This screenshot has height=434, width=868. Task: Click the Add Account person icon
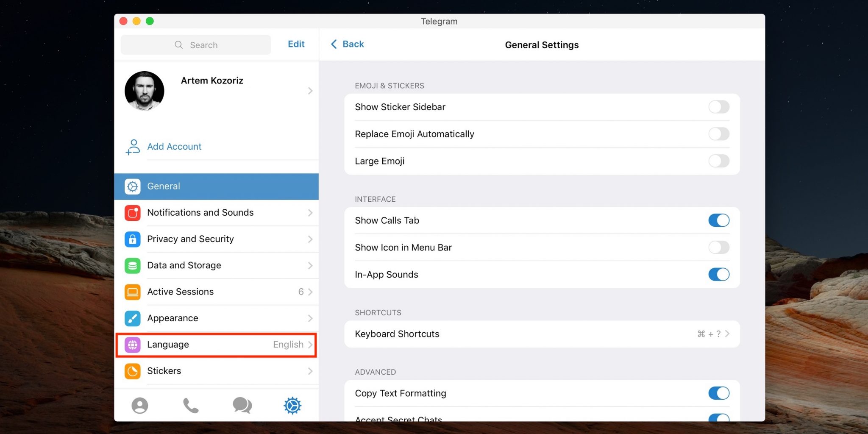(133, 147)
